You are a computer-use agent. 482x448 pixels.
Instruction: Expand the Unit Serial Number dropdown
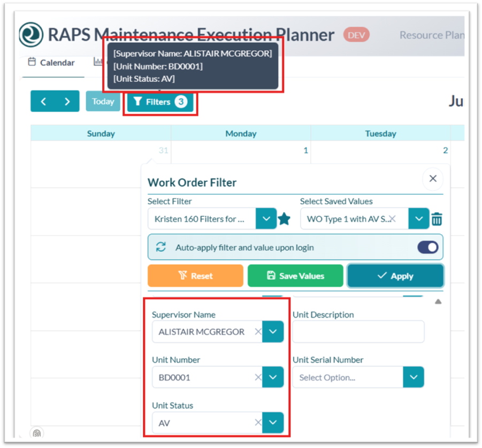(414, 377)
